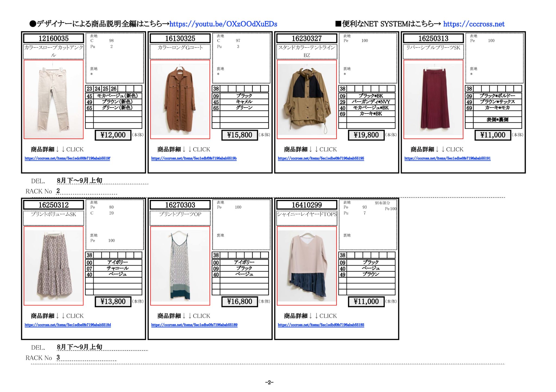Viewport: 556px width, 392px height.
Task: Open the cccross.net NET SYSTEM link
Action: (474, 24)
